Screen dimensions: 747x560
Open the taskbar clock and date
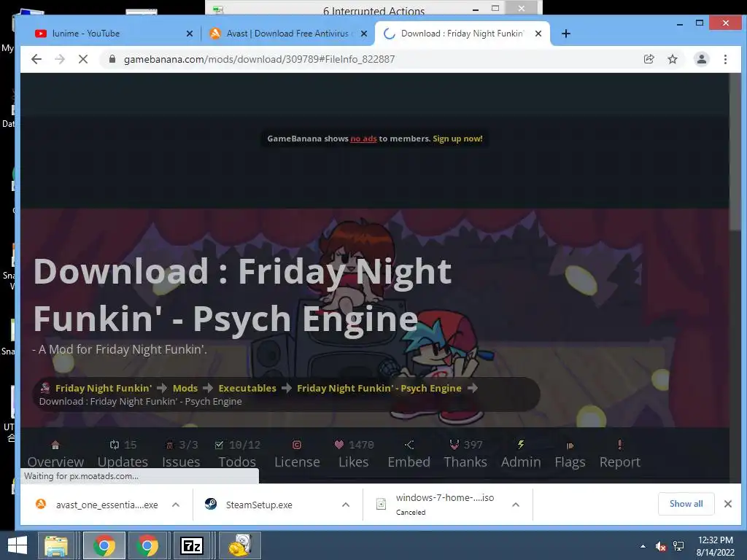pyautogui.click(x=715, y=546)
